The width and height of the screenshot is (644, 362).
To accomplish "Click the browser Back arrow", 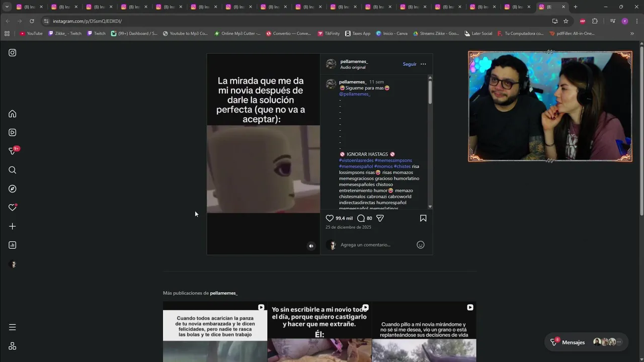I will click(8, 21).
